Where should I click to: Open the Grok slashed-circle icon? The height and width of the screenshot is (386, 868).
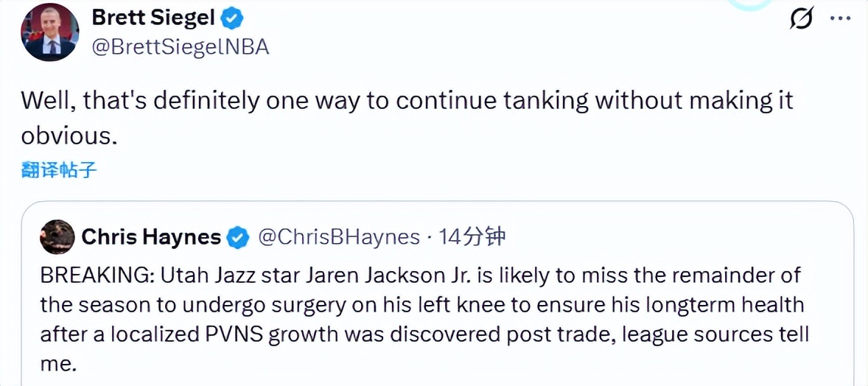pos(802,18)
